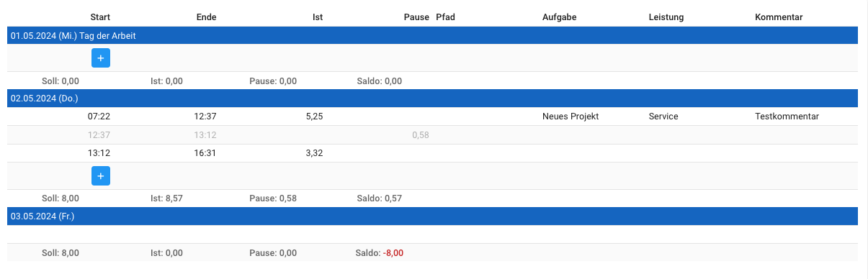
Task: Add a time entry for 02.05.2024
Action: pyautogui.click(x=101, y=175)
